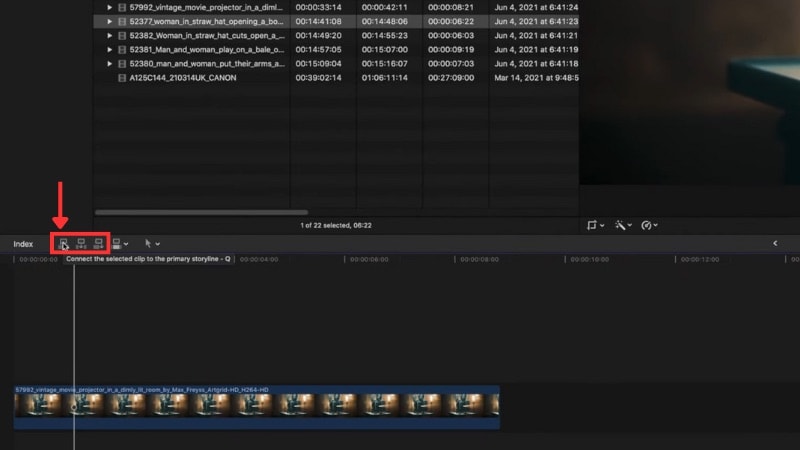Select the 52380_man_and_woman_put_their_arms clip
The image size is (800, 450).
click(x=207, y=64)
